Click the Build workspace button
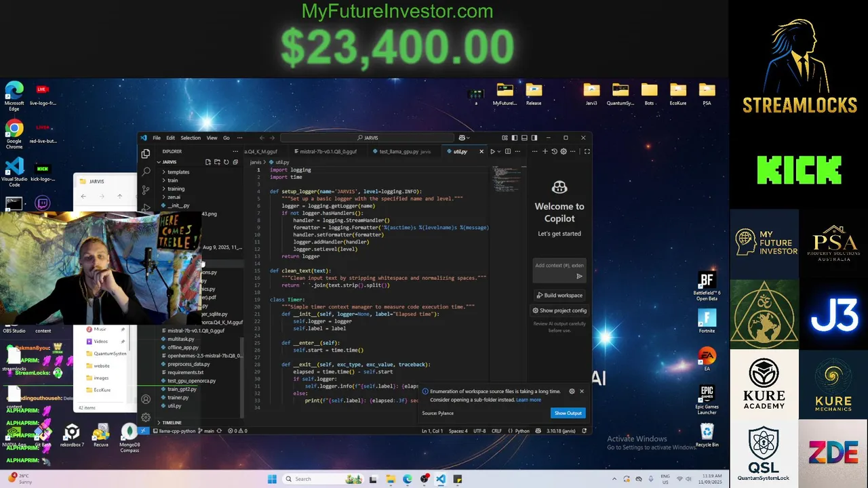Viewport: 868px width, 488px height. coord(559,296)
